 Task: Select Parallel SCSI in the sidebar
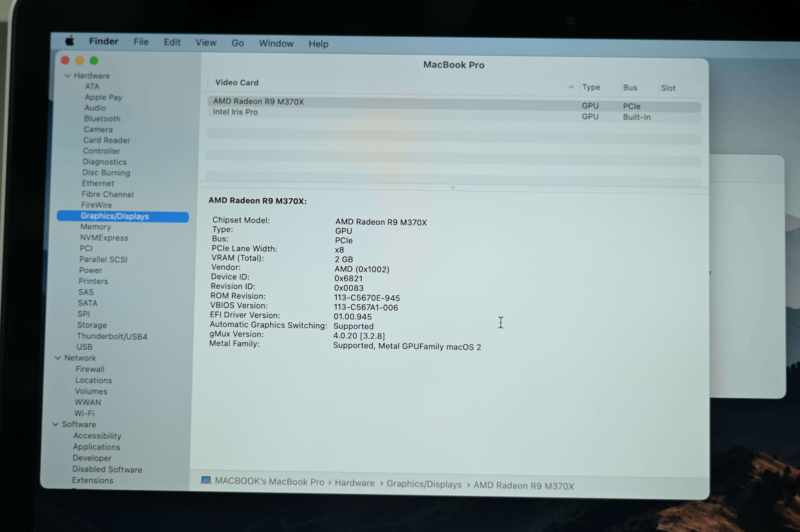[x=103, y=260]
